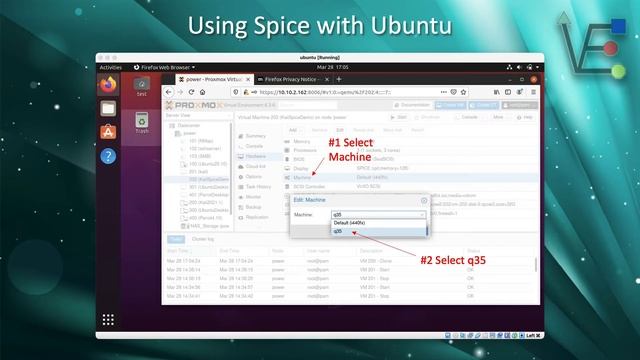
Task: Close the Edit: Machine dialog
Action: 424,200
